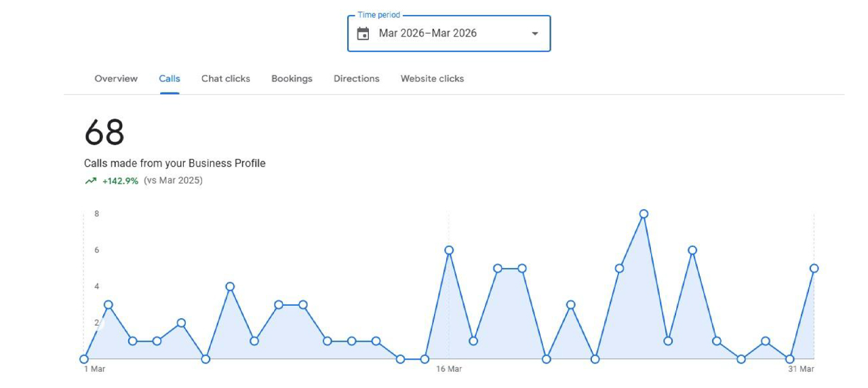This screenshot has width=868, height=388.
Task: Select the Calls tab
Action: coord(170,79)
